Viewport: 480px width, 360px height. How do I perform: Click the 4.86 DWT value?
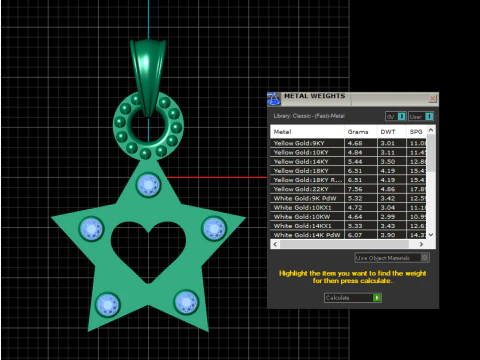388,189
